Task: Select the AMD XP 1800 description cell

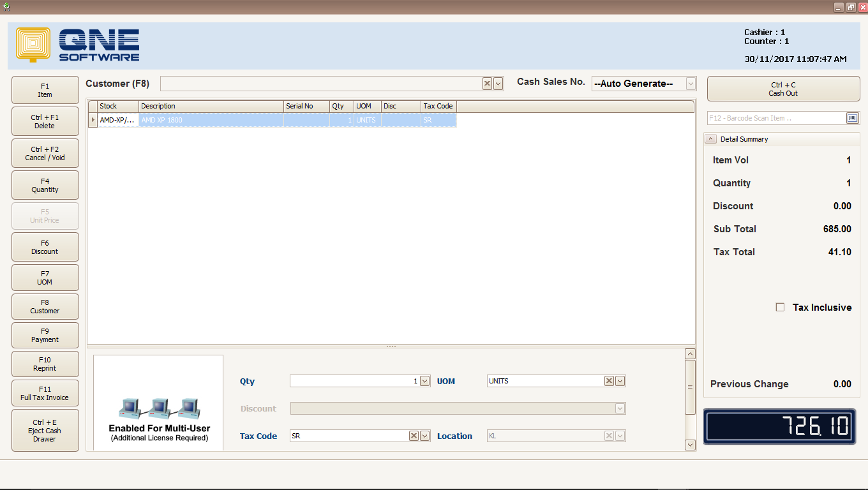Action: (x=211, y=120)
